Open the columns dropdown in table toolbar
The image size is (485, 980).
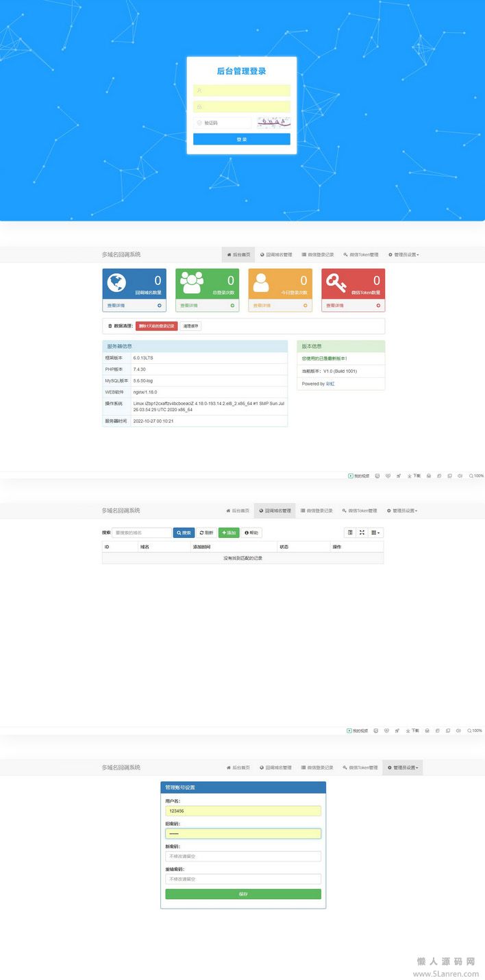[x=375, y=532]
